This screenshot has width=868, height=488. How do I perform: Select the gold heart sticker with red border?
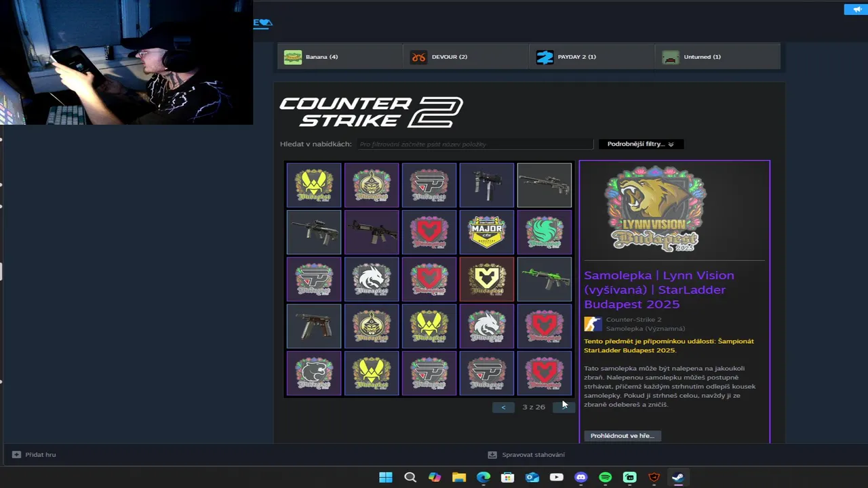tap(487, 279)
